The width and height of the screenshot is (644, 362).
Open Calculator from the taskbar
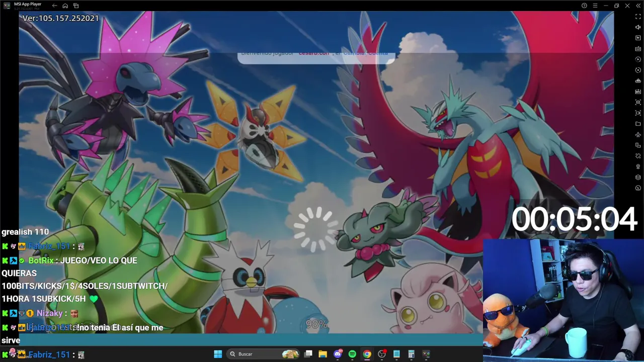point(411,354)
